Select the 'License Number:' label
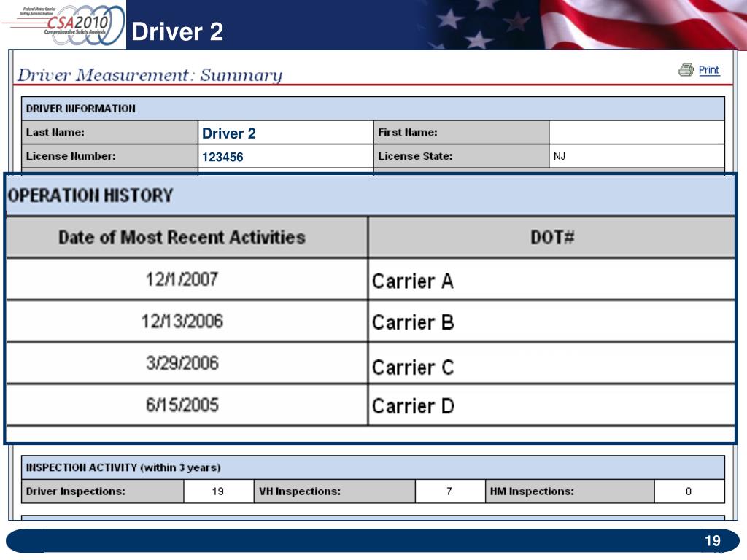The height and width of the screenshot is (560, 747). [71, 156]
